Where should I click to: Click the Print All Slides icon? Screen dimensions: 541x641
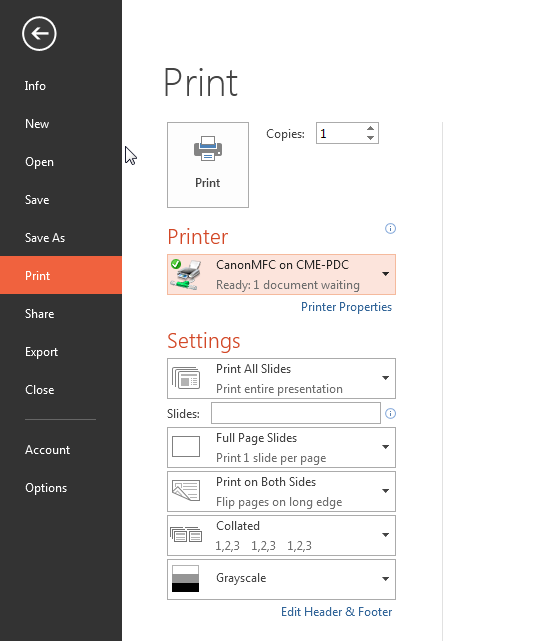(186, 378)
